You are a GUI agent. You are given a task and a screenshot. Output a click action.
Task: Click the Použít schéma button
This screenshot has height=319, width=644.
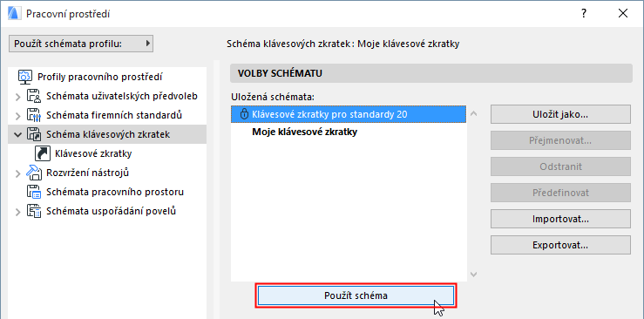pos(356,295)
